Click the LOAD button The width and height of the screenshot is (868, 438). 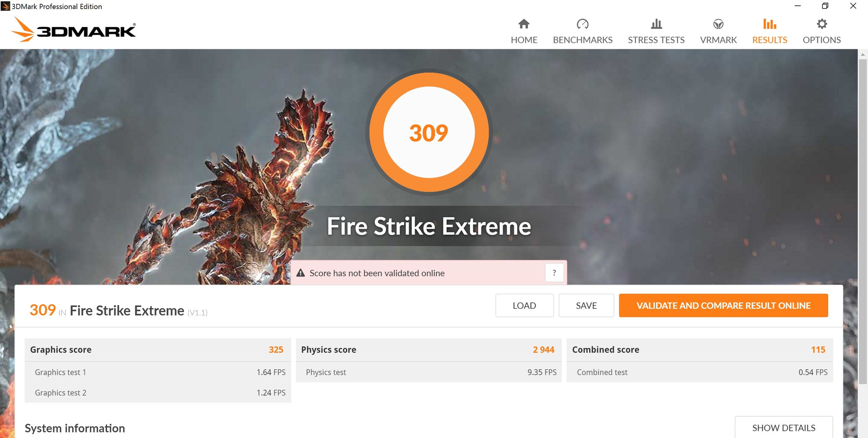tap(524, 306)
